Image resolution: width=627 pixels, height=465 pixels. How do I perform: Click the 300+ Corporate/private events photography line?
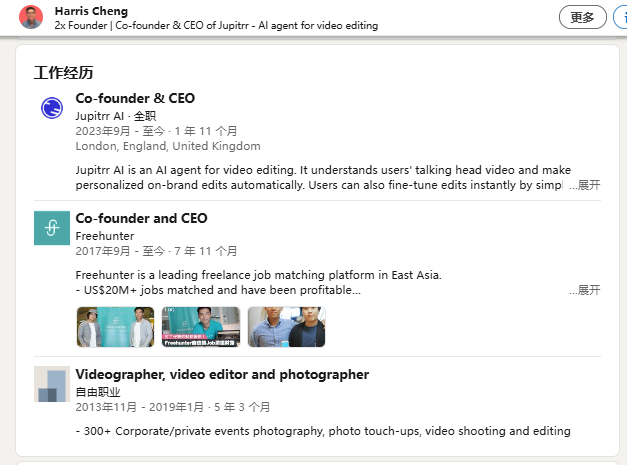coord(323,431)
